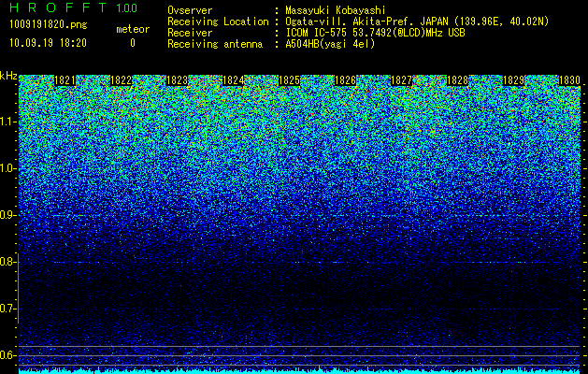Click the HROFFT 1.0.0 title text

[x=74, y=7]
